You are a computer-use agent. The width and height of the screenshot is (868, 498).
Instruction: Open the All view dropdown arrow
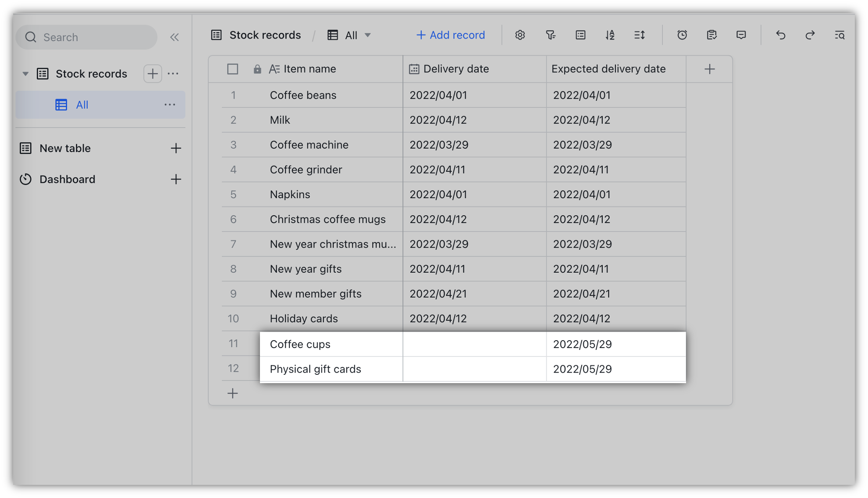pyautogui.click(x=368, y=35)
